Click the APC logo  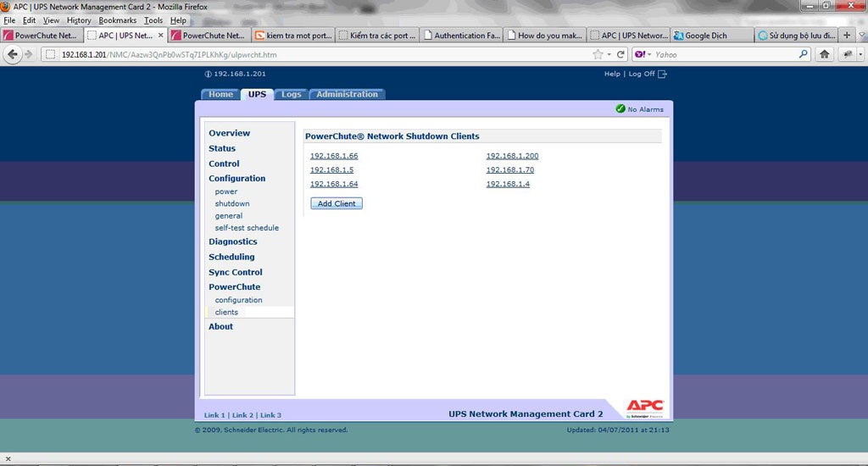[x=644, y=408]
